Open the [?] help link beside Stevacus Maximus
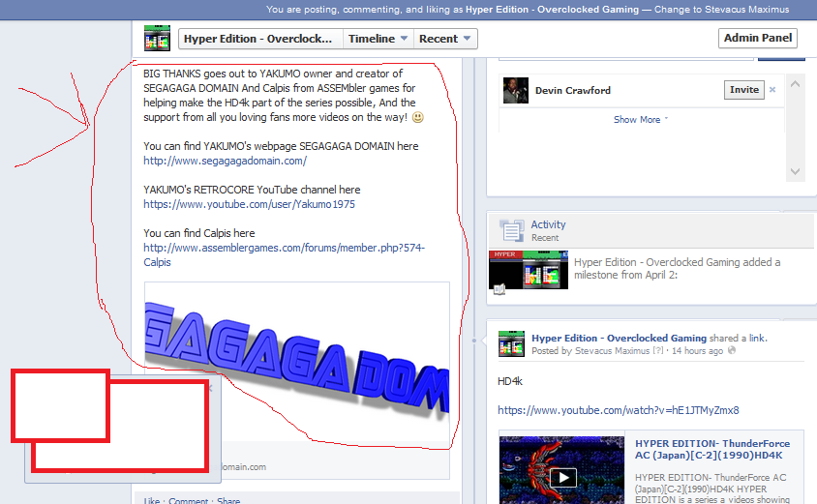 click(x=658, y=351)
